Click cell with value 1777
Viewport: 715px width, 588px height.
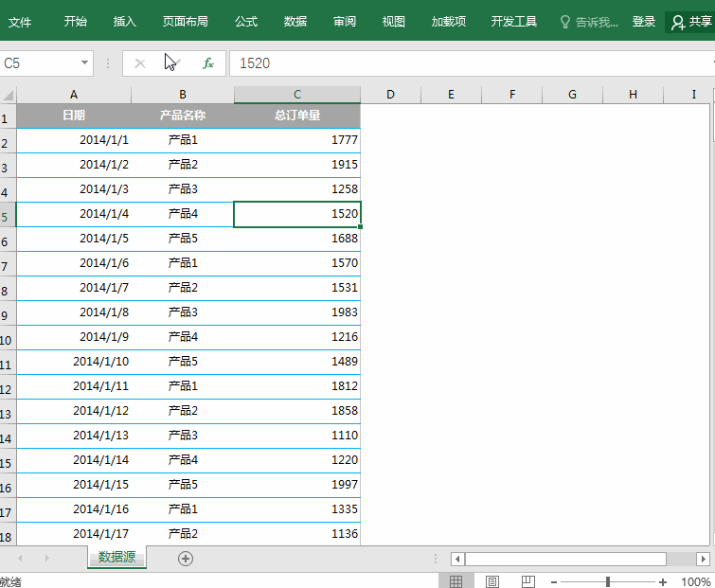click(x=297, y=140)
